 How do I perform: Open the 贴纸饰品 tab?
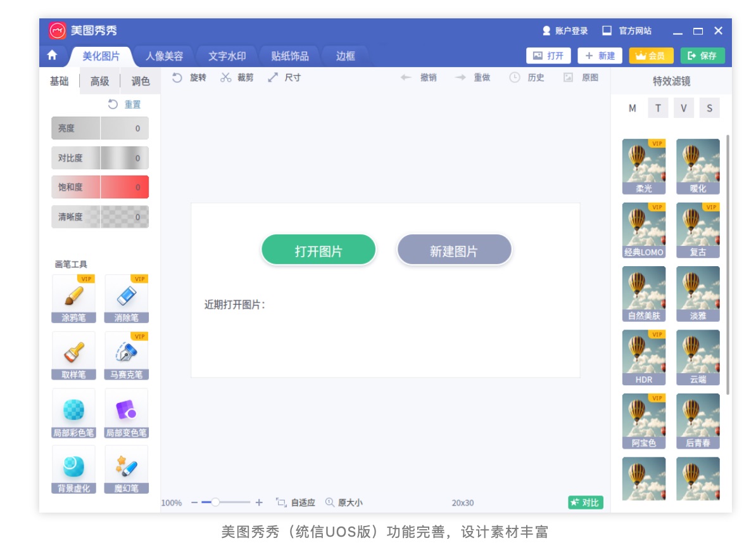point(290,56)
